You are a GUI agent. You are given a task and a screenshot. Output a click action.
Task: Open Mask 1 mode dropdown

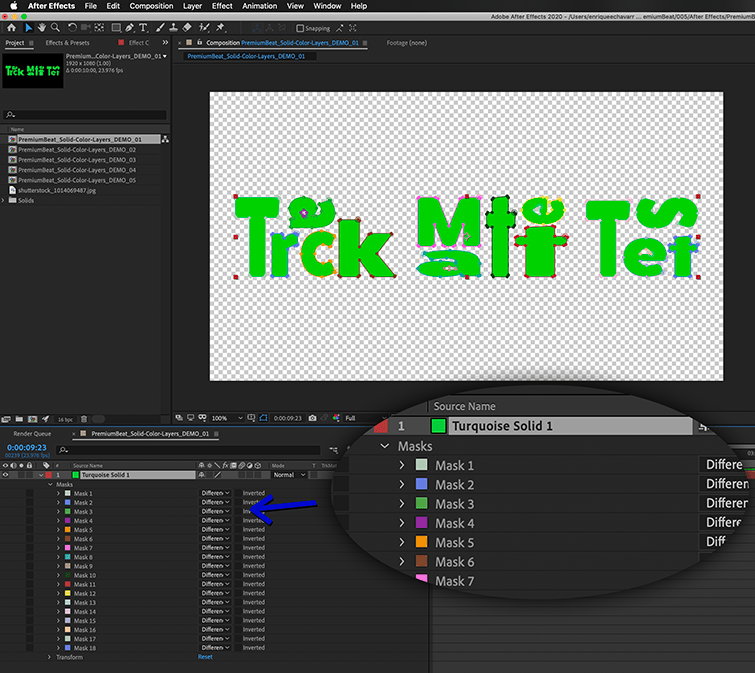coord(215,493)
